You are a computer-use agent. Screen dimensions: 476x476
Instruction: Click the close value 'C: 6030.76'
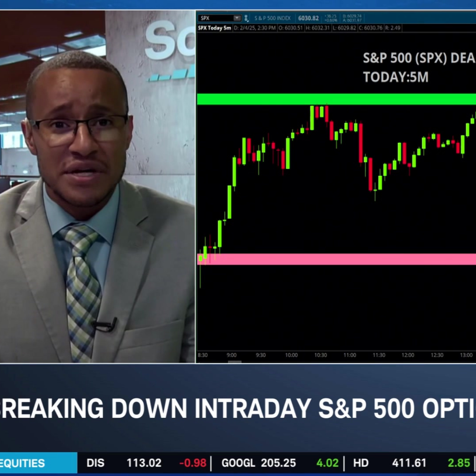tap(371, 28)
